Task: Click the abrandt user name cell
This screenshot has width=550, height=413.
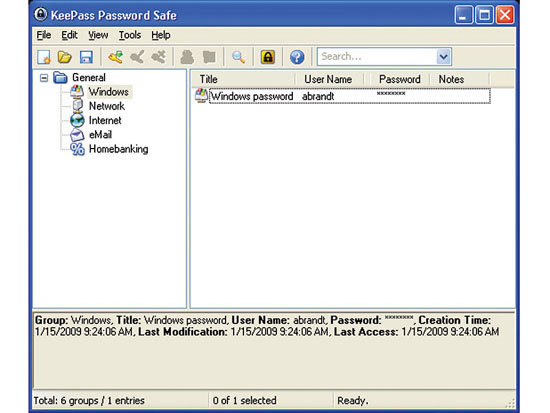Action: [x=318, y=96]
